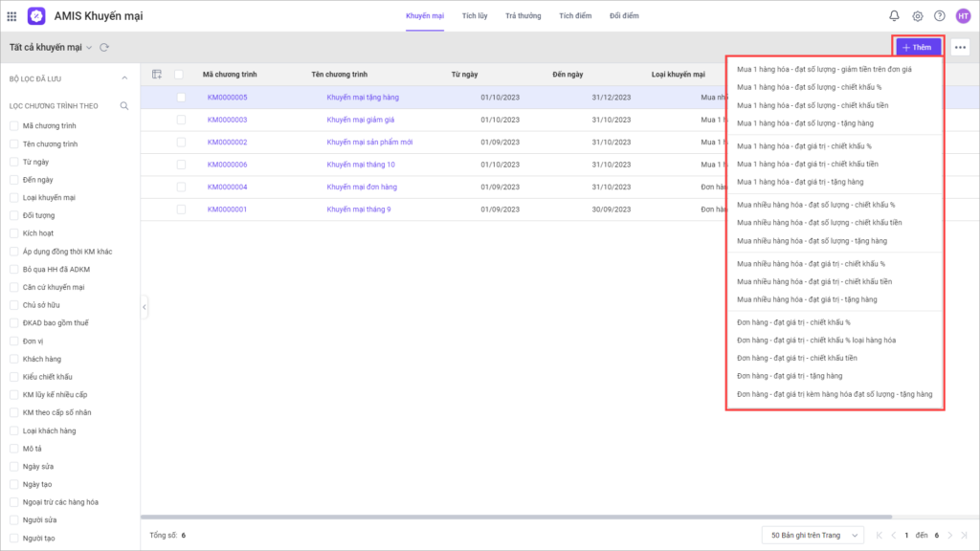This screenshot has height=551, width=980.
Task: Click the refresh icon beside Tất cả khuyến mại
Action: click(x=104, y=47)
